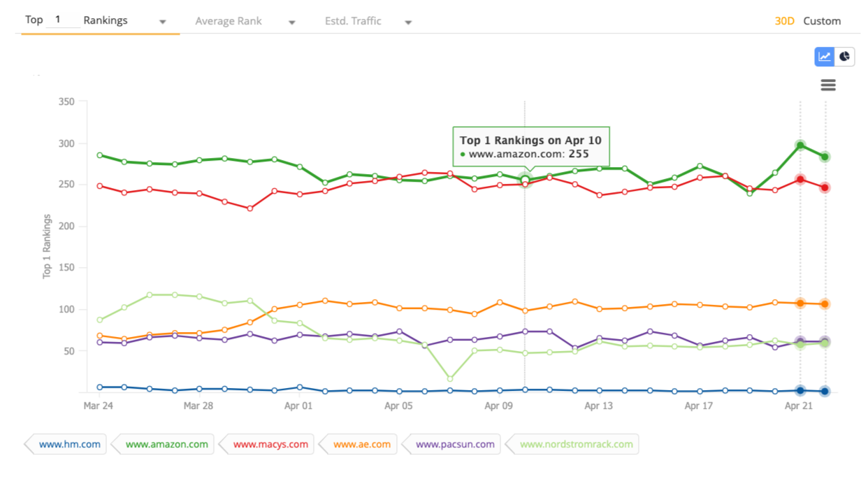
Task: Open the chart hamburger menu
Action: 828,85
